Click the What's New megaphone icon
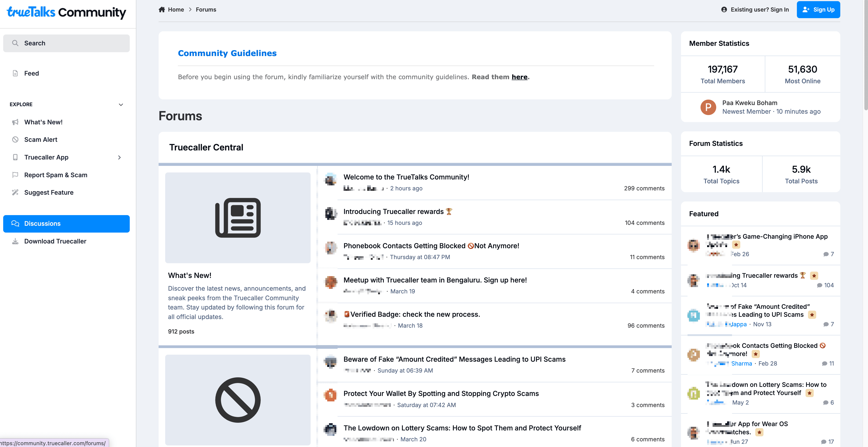 (x=15, y=122)
